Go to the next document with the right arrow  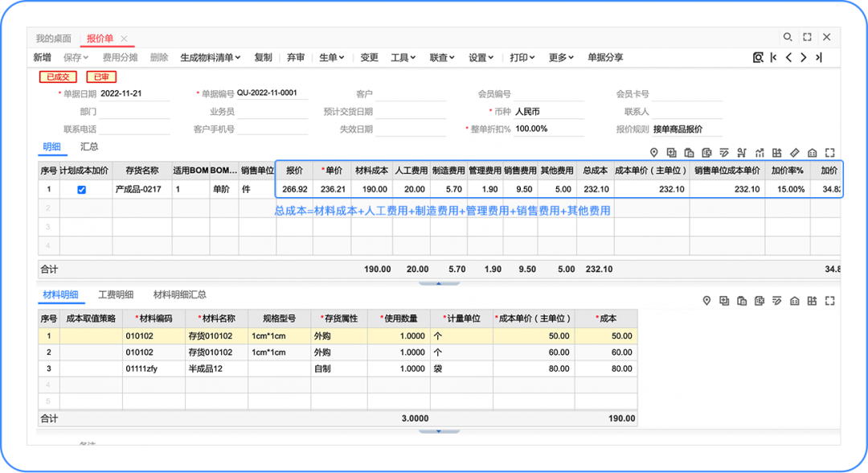pyautogui.click(x=803, y=57)
